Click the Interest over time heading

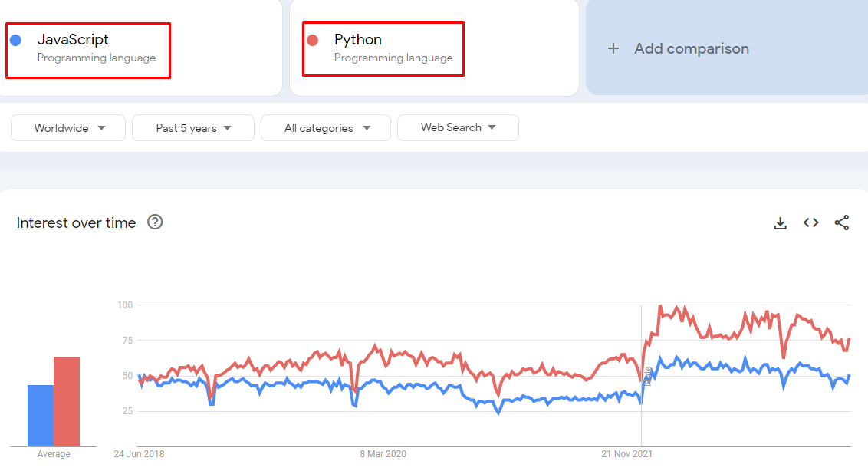coord(76,223)
